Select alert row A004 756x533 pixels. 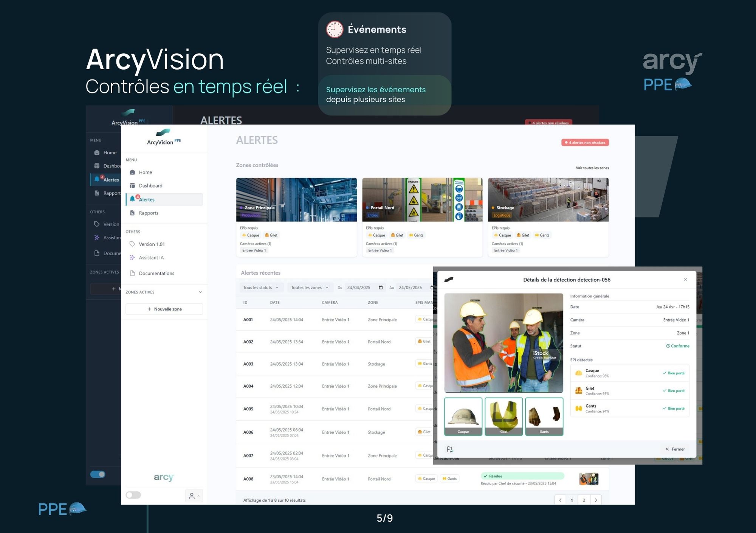pos(335,386)
